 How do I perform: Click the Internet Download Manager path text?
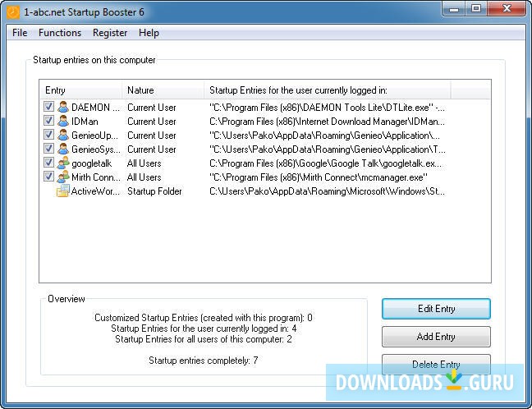[327, 122]
